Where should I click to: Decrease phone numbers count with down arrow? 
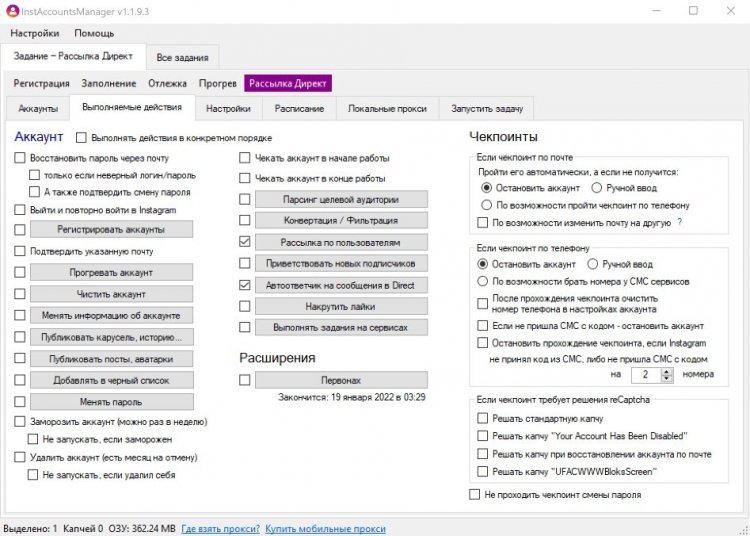coord(667,378)
